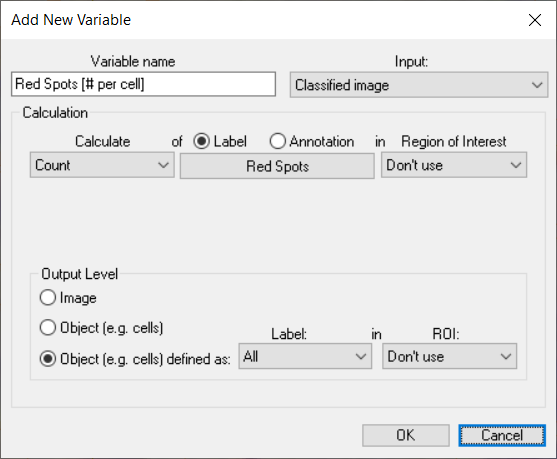The width and height of the screenshot is (557, 459).
Task: Click the chevron arrow on the Count dropdown
Action: pos(163,165)
